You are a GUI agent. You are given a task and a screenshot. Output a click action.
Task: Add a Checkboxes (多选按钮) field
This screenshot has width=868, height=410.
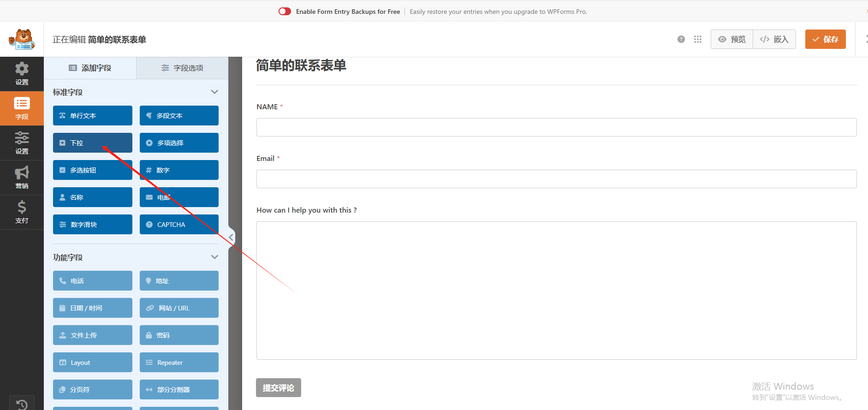pyautogui.click(x=92, y=170)
